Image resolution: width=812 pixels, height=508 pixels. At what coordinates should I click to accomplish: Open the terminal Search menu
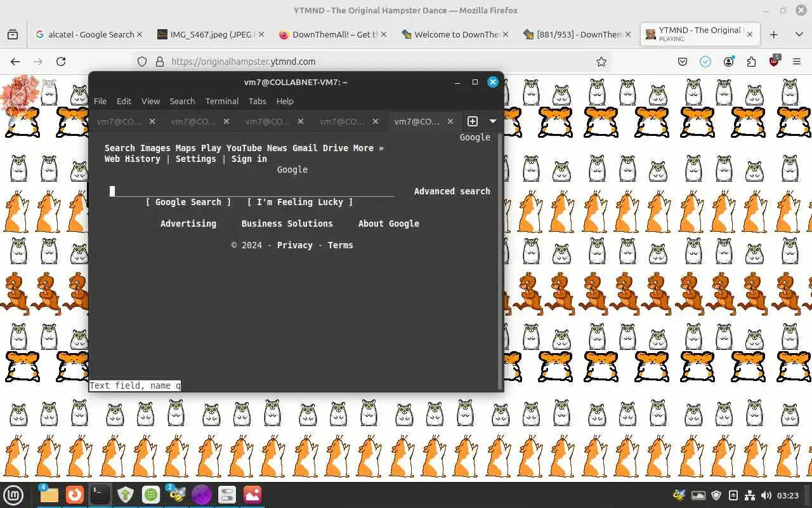point(182,101)
